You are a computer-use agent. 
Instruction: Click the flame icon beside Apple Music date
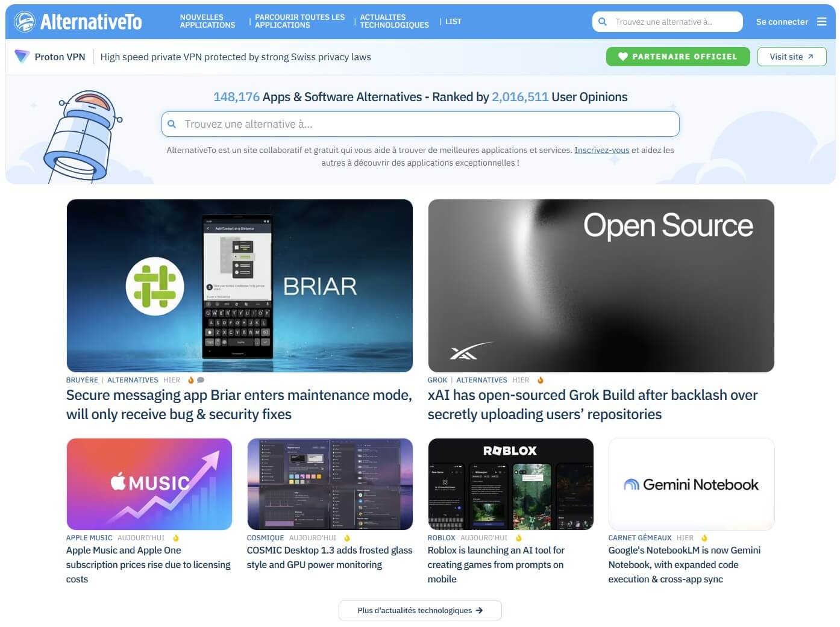tap(176, 538)
